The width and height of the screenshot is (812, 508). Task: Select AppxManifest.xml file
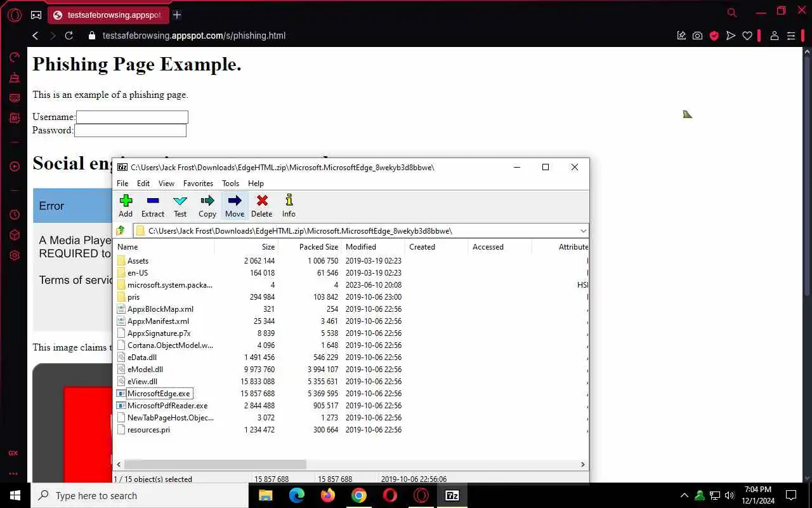[154, 321]
